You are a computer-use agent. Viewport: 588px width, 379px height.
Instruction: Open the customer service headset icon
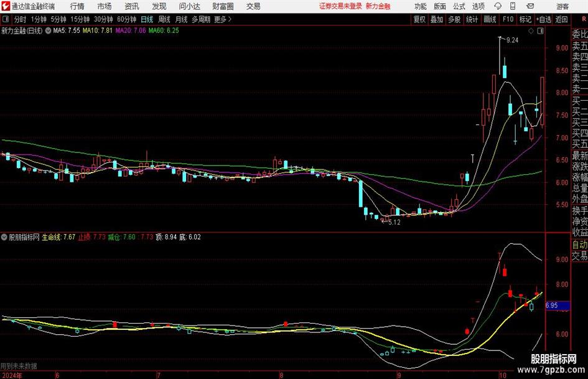coord(498,6)
